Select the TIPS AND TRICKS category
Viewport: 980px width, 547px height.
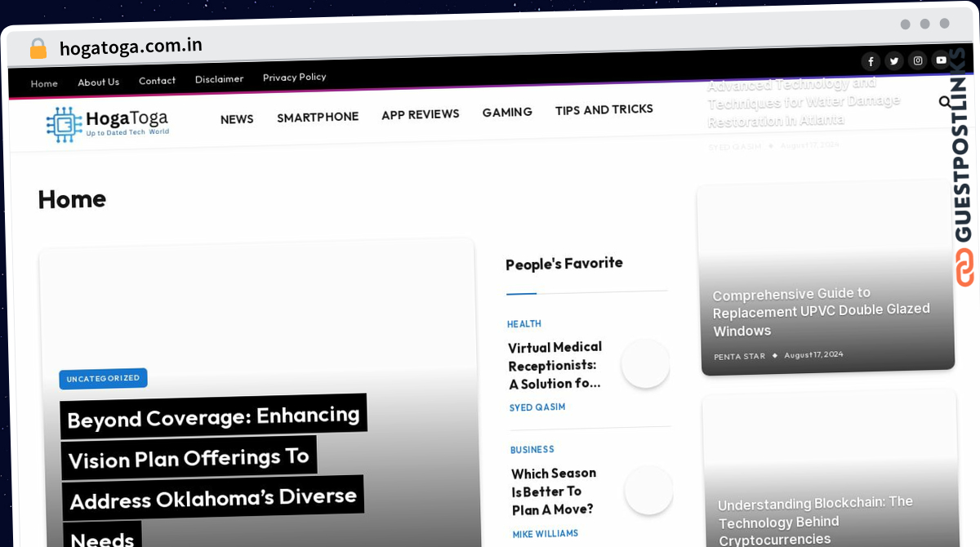click(x=604, y=109)
